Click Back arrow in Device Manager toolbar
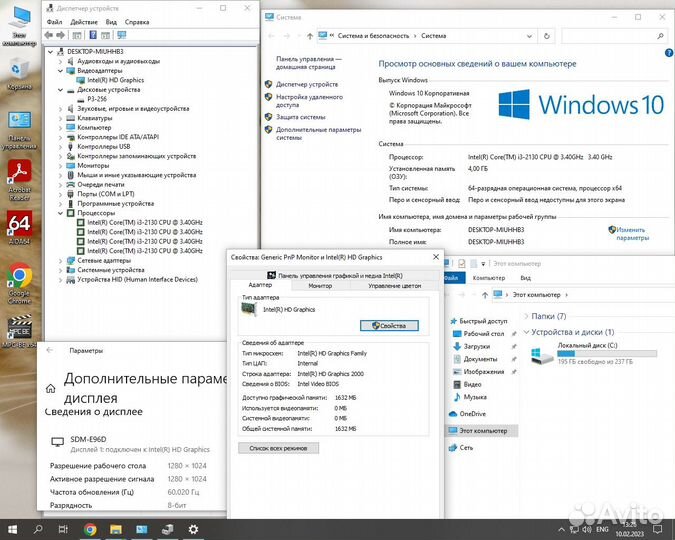Viewport: 675px width, 540px height. 49,35
